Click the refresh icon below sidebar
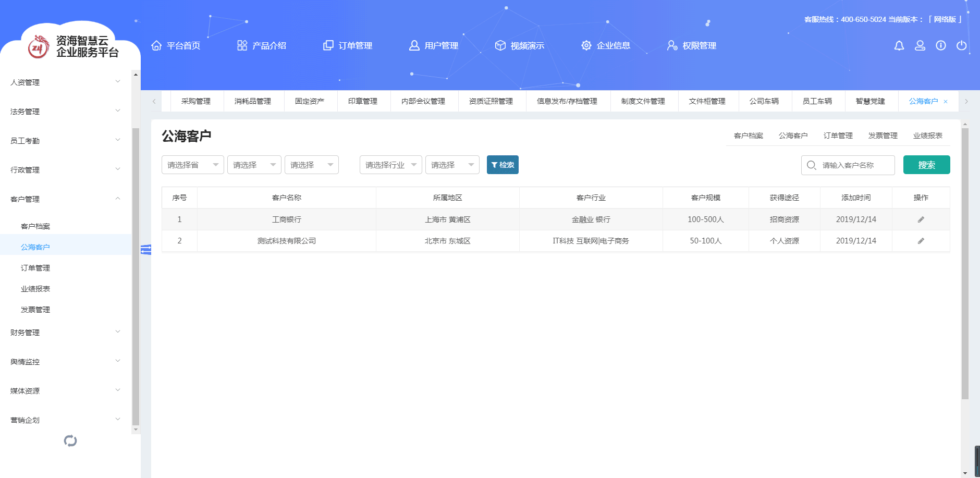Image resolution: width=980 pixels, height=478 pixels. click(x=70, y=441)
